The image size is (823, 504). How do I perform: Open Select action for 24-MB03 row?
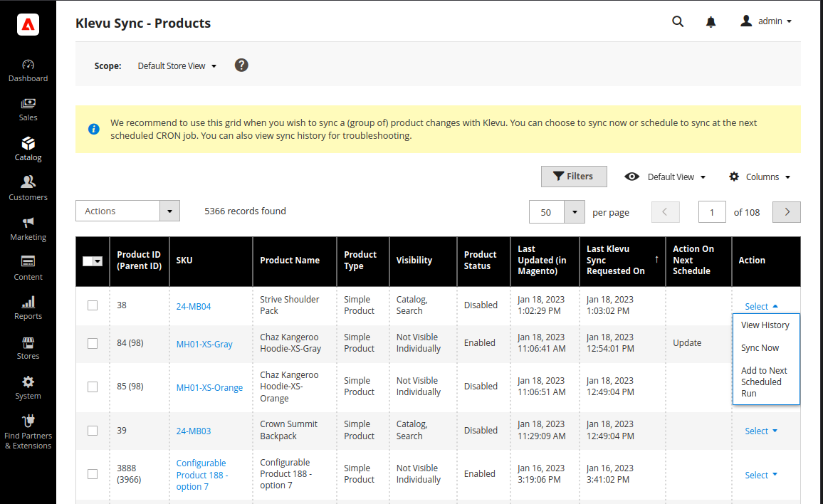(760, 431)
